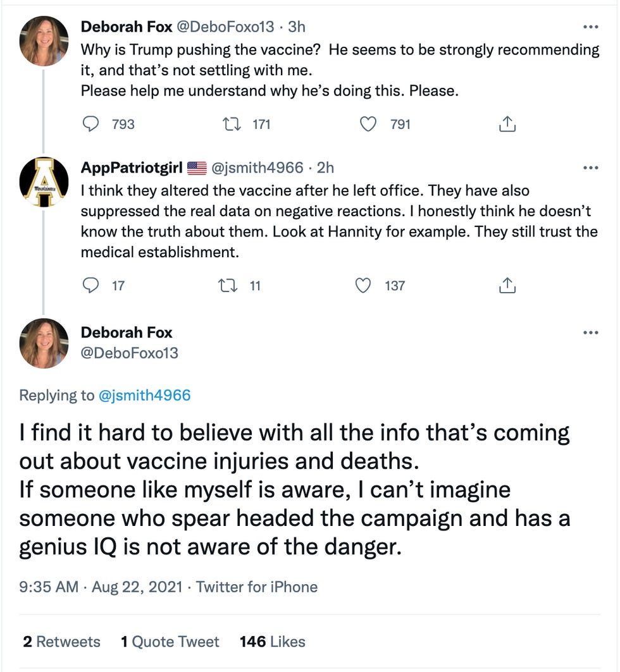The height and width of the screenshot is (672, 620).
Task: Retweet AppPatriotgirl's tweet
Action: pos(226,286)
